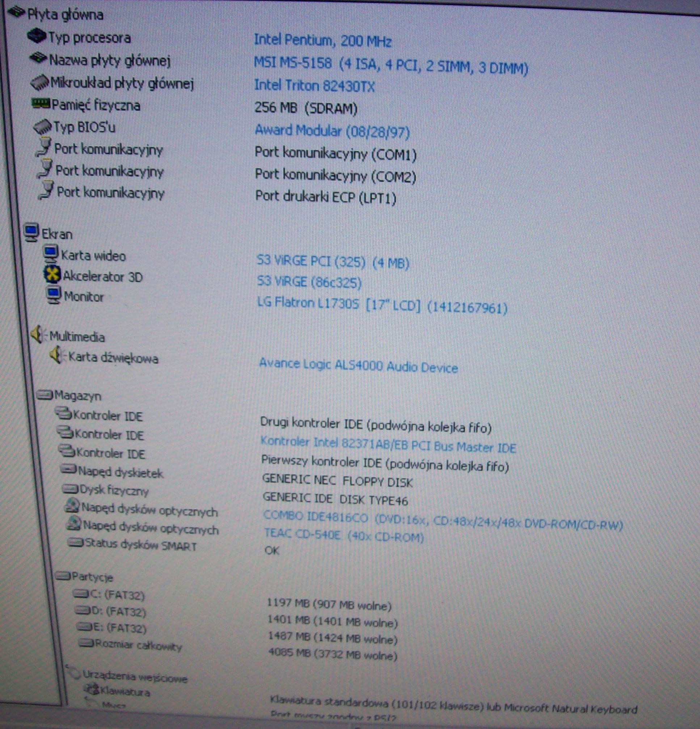Click the Status dysków SMART icon
This screenshot has height=729, width=700.
click(76, 543)
